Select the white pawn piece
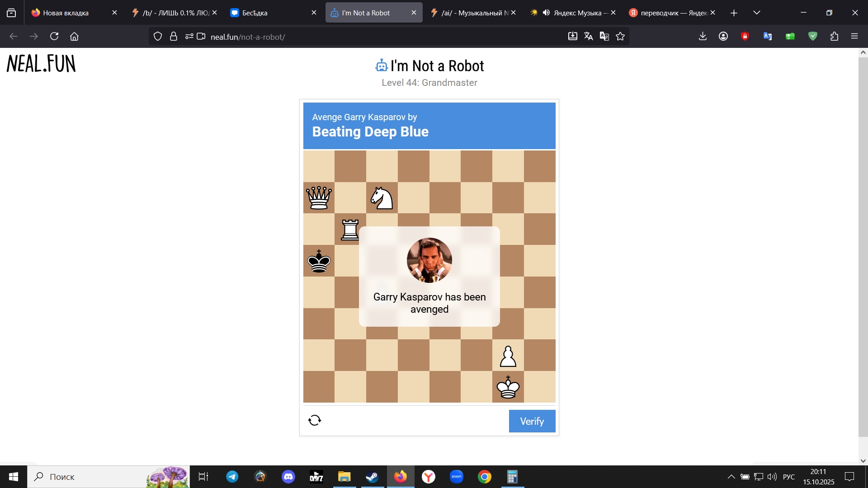868x488 pixels. point(508,356)
